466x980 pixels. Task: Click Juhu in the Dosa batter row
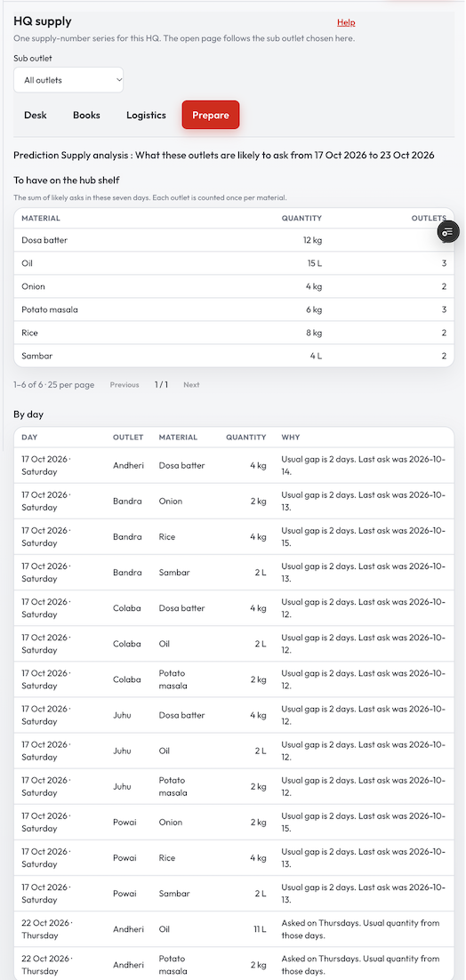(x=122, y=715)
